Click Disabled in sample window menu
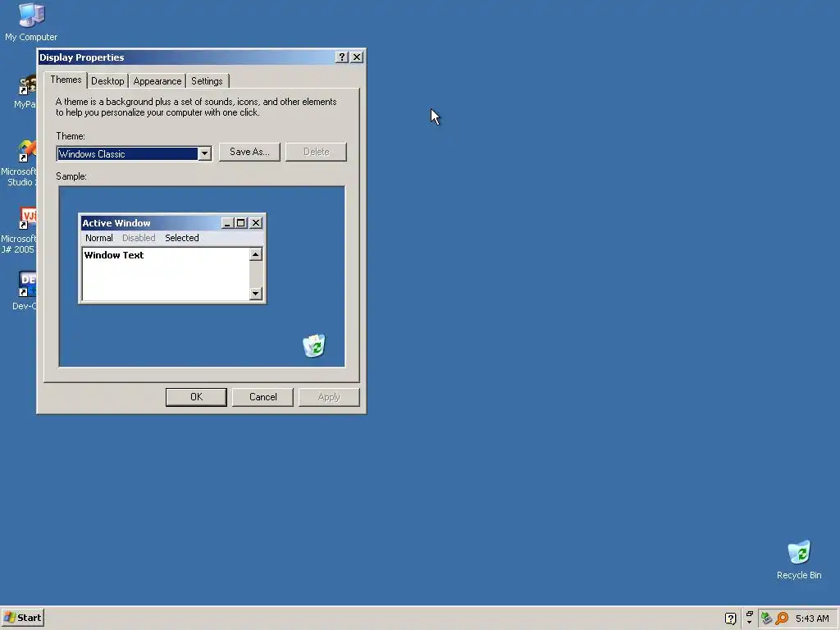The height and width of the screenshot is (630, 840). [x=139, y=238]
